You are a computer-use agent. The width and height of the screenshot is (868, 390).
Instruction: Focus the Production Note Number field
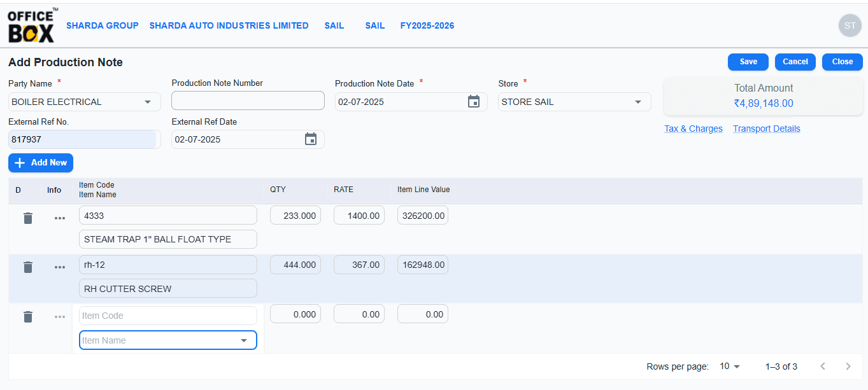[248, 101]
